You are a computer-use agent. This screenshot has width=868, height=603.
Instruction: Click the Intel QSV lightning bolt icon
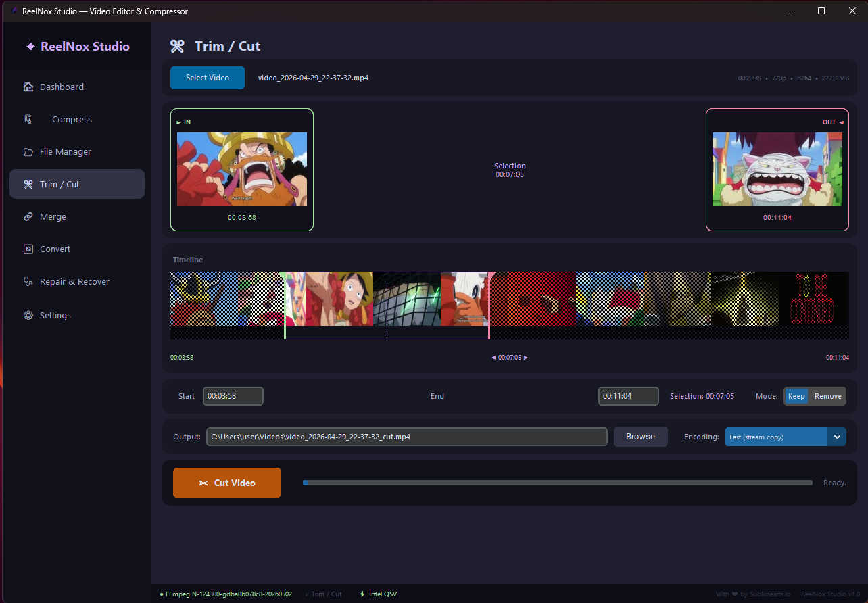[x=362, y=594]
